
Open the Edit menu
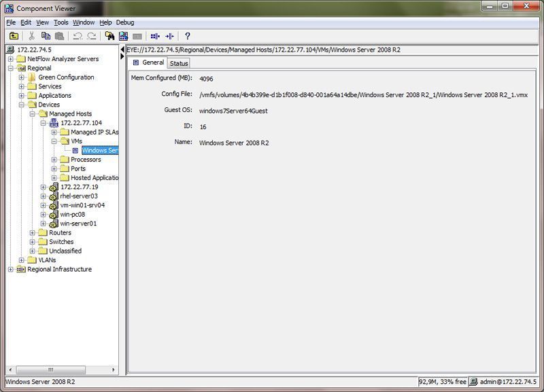[x=26, y=22]
